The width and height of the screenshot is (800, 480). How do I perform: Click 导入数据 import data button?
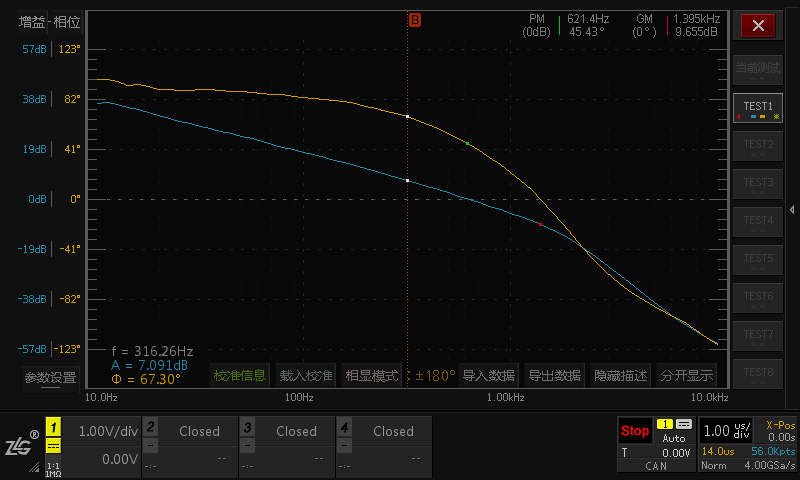(x=488, y=376)
